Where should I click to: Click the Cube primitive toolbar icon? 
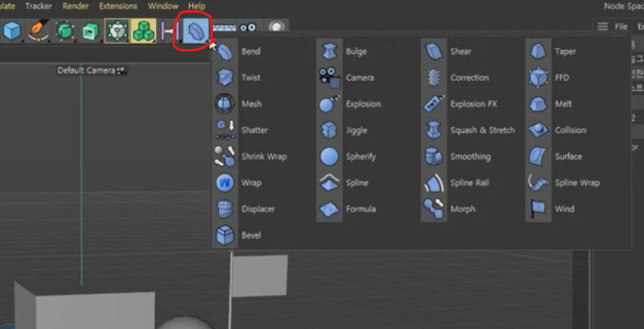point(12,31)
